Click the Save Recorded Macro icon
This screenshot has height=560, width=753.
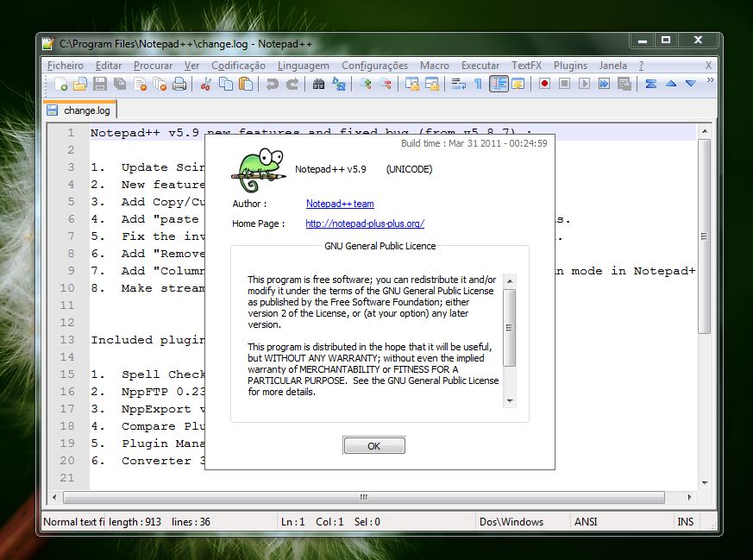click(624, 85)
